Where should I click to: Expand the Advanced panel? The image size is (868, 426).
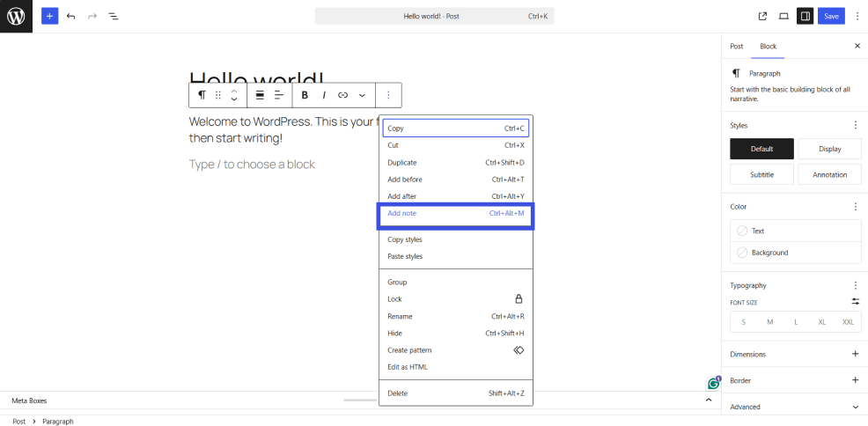click(795, 407)
